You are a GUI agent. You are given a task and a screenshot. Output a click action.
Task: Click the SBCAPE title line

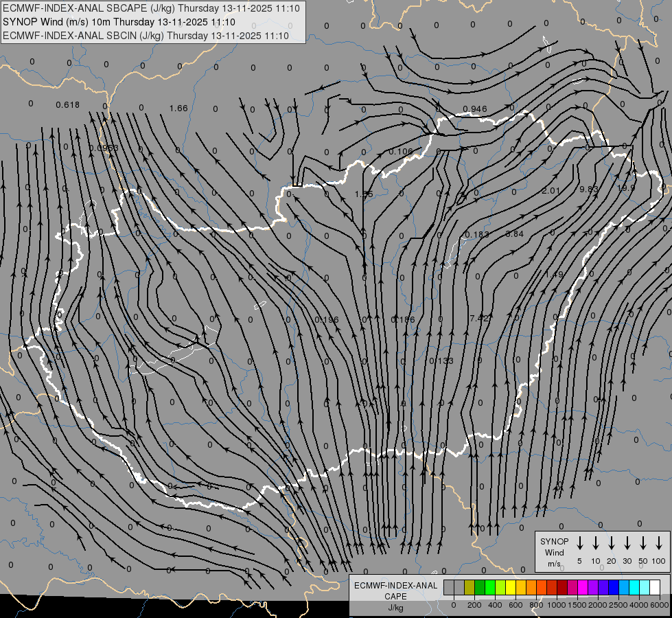click(x=151, y=8)
